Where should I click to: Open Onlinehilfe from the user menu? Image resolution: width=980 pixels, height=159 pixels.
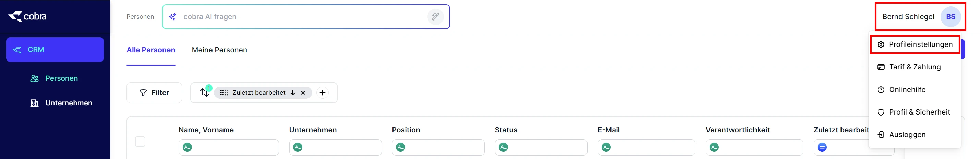pos(907,90)
